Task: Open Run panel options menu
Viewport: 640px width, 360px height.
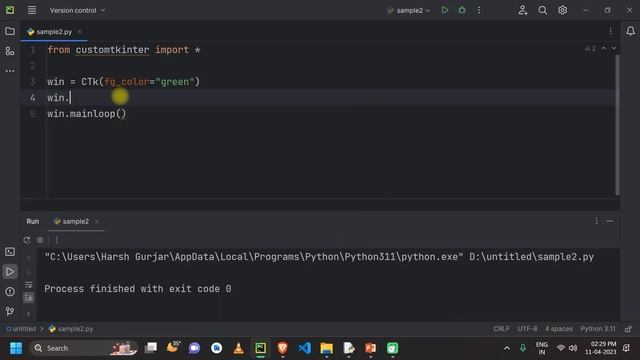Action: tap(596, 221)
